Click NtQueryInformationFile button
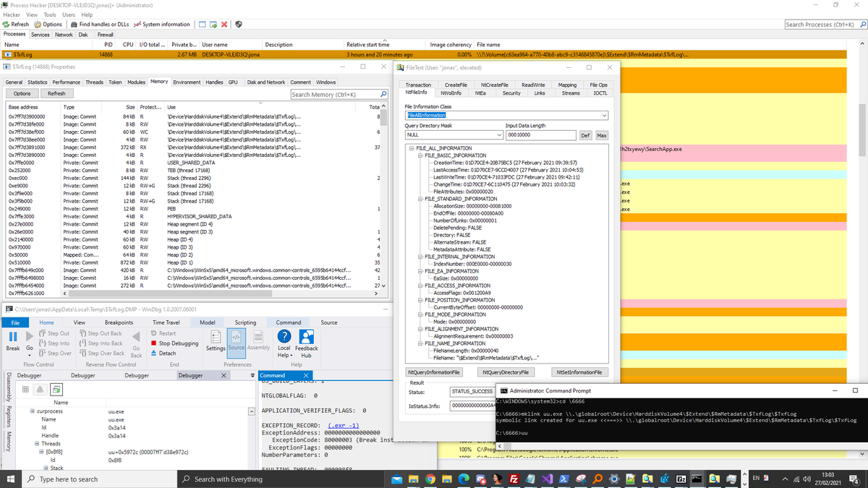Viewport: 868px width, 488px height. [433, 372]
